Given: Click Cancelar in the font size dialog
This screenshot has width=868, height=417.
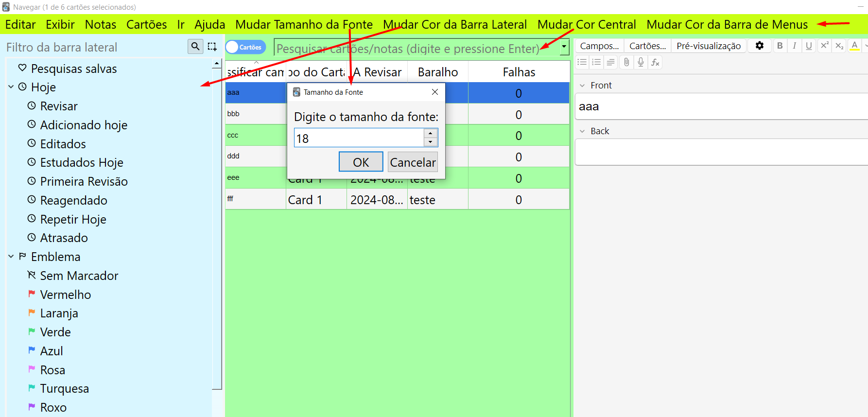Looking at the screenshot, I should coord(413,162).
